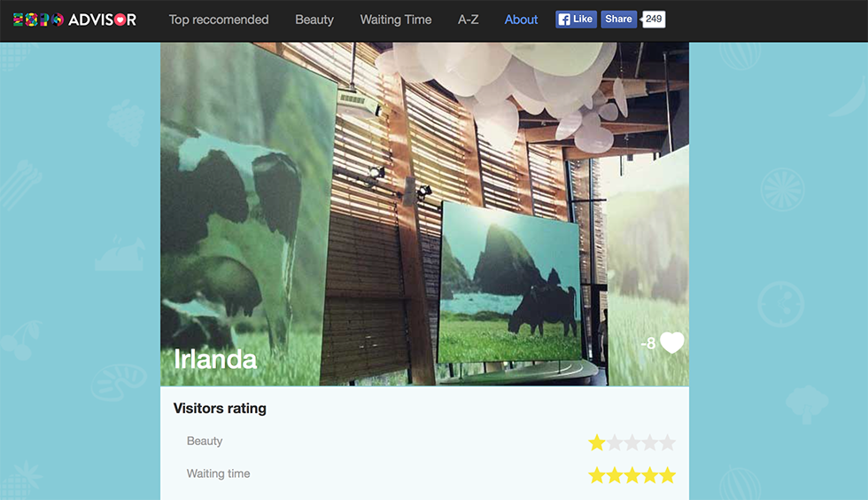
Task: Go to the Beauty navigation tab
Action: (x=314, y=20)
